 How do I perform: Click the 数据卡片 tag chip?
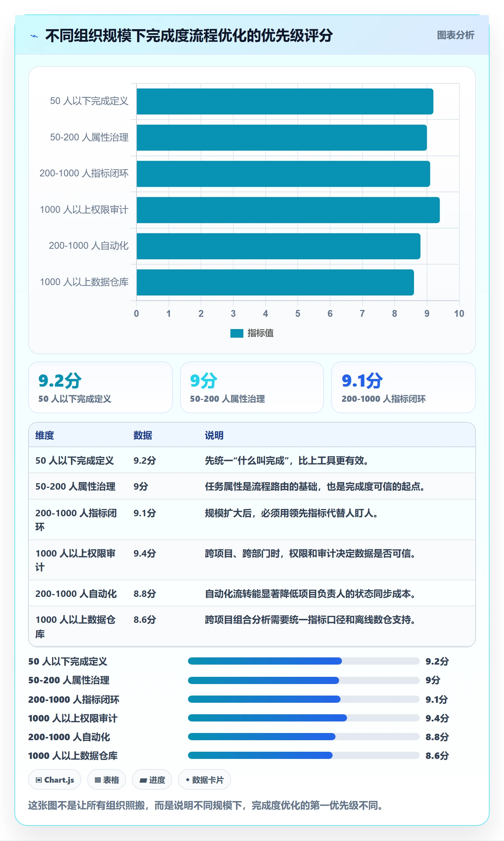tap(204, 780)
